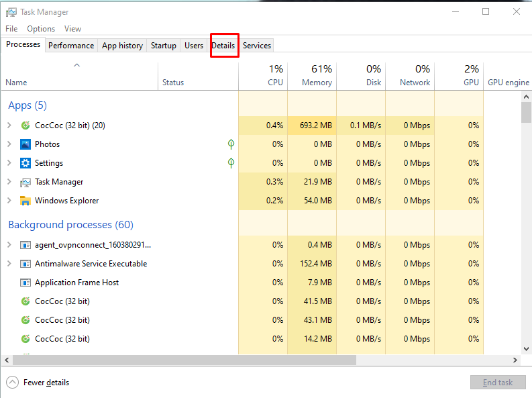Sort by the CPU column header
This screenshot has width=532, height=398.
tap(263, 77)
